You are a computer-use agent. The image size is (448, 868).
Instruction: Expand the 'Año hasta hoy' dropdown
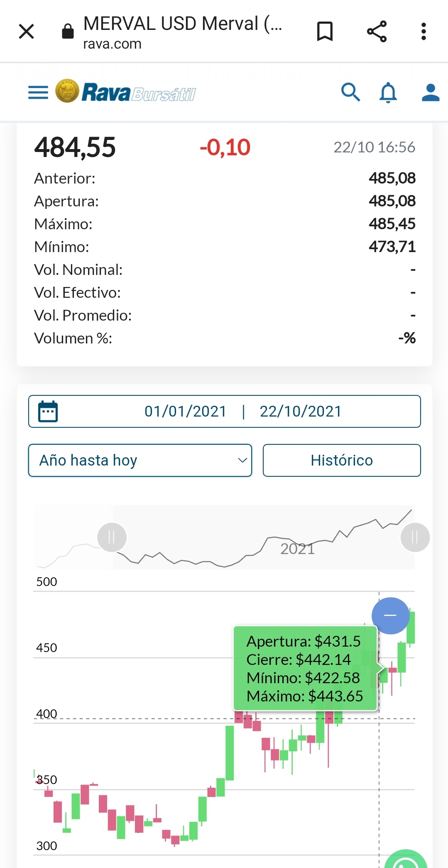[x=140, y=461]
